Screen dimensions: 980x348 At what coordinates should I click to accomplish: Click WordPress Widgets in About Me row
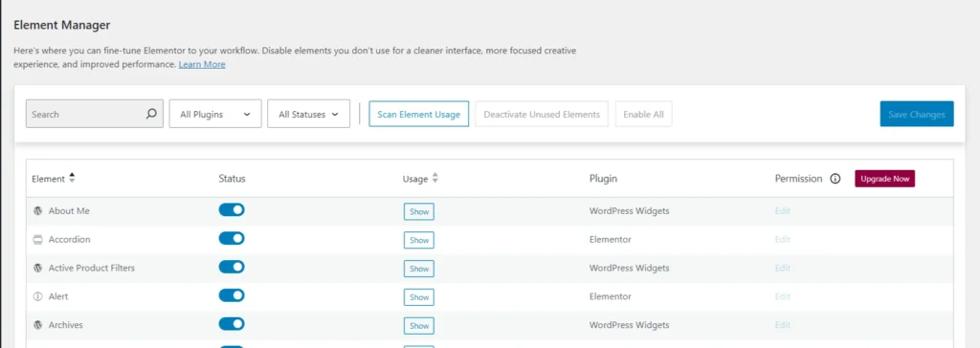pos(630,211)
